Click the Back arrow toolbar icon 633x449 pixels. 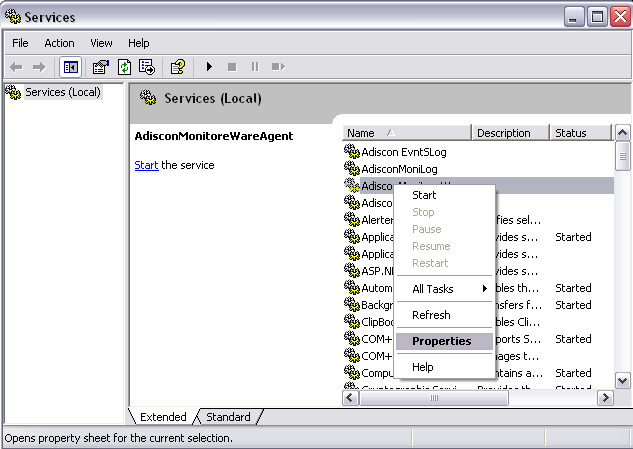click(16, 67)
